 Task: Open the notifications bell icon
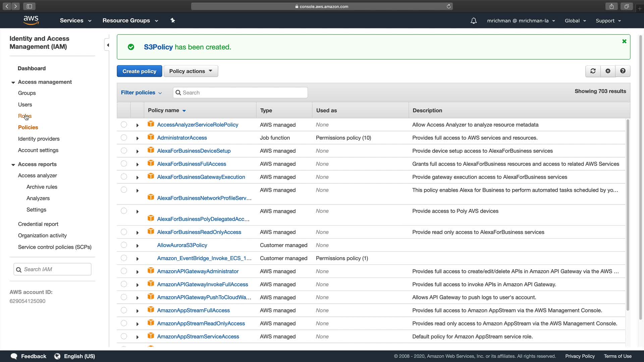pos(473,21)
